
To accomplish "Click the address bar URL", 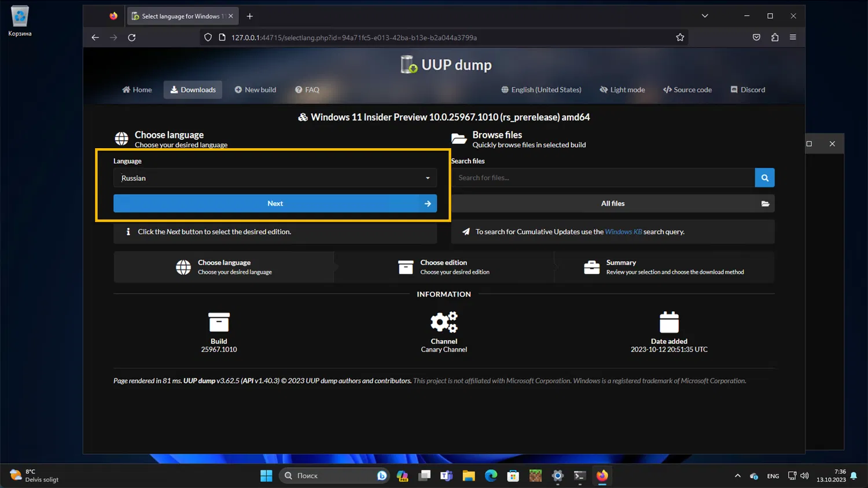I will tap(354, 38).
